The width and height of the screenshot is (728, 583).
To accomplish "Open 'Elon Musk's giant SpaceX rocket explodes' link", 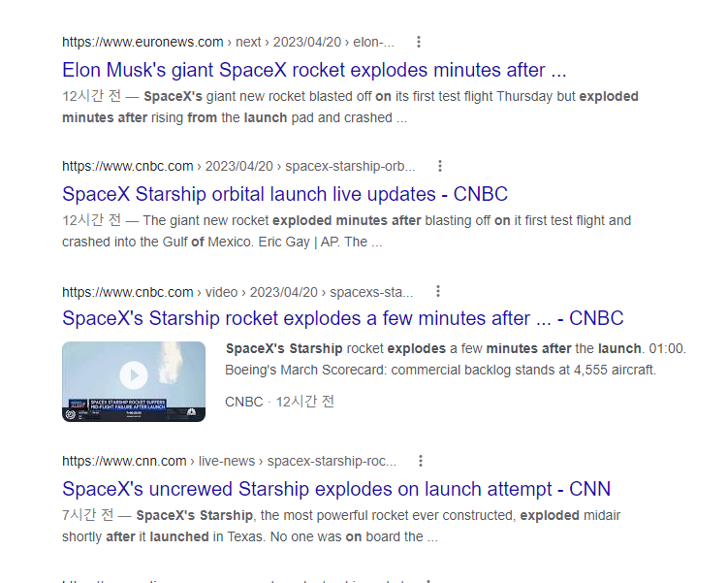I will click(x=314, y=70).
